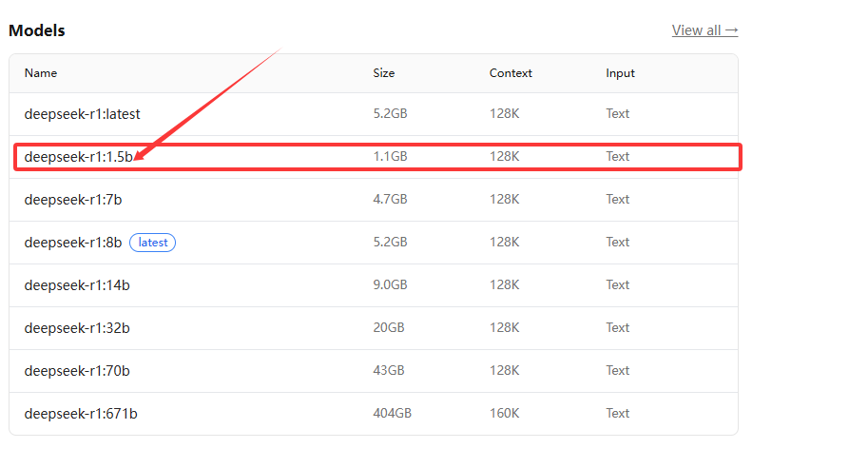
Task: Click the 5.2GB size in deepseek-r1:8b row
Action: click(391, 242)
